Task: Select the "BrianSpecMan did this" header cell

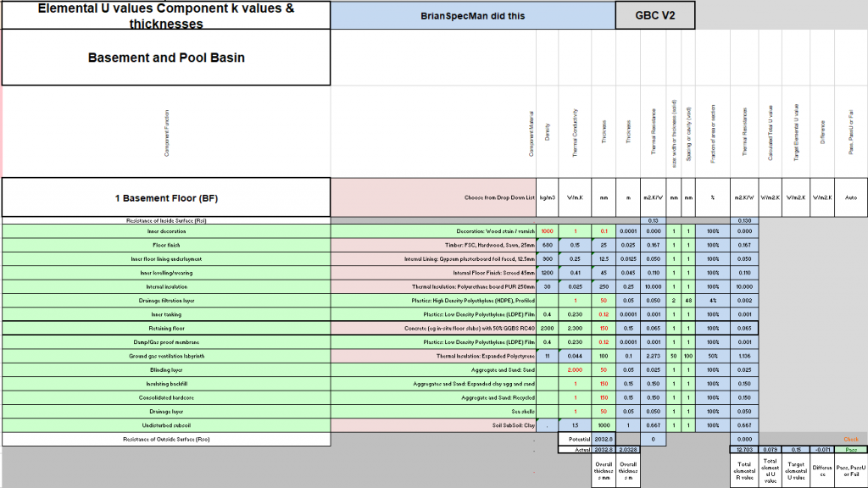Action: 473,15
